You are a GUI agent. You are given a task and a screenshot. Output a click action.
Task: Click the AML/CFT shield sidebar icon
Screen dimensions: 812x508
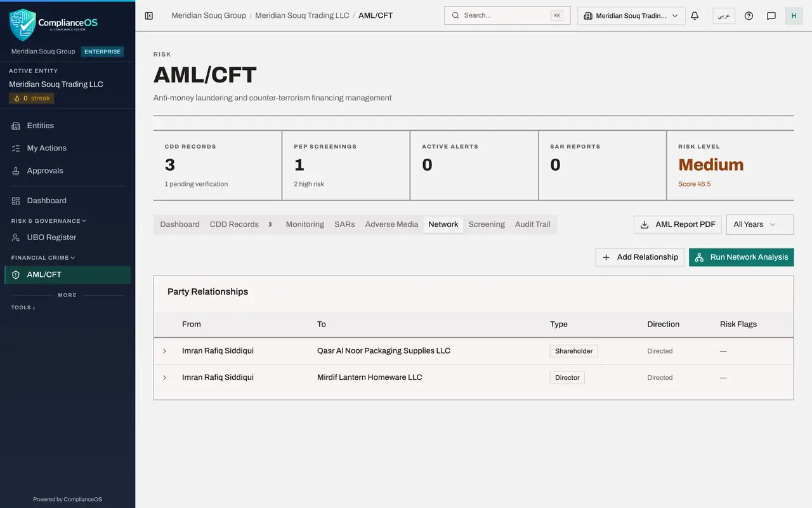16,274
